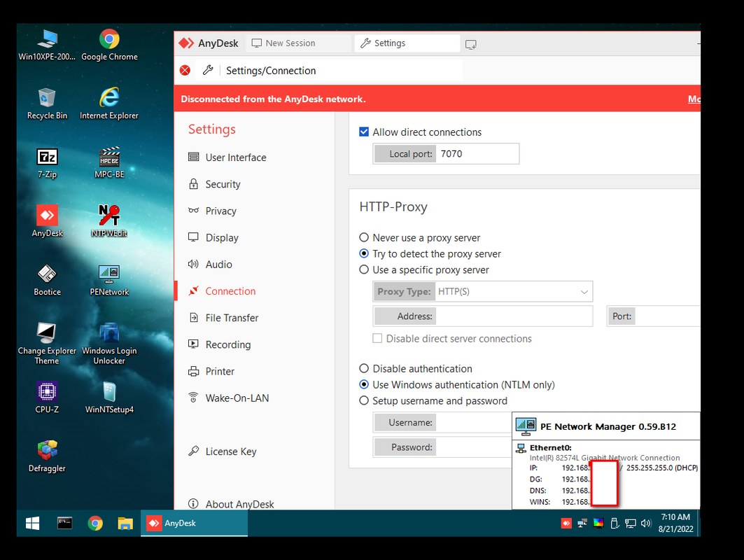
Task: Click AnyDesk taskbar button
Action: [x=194, y=523]
